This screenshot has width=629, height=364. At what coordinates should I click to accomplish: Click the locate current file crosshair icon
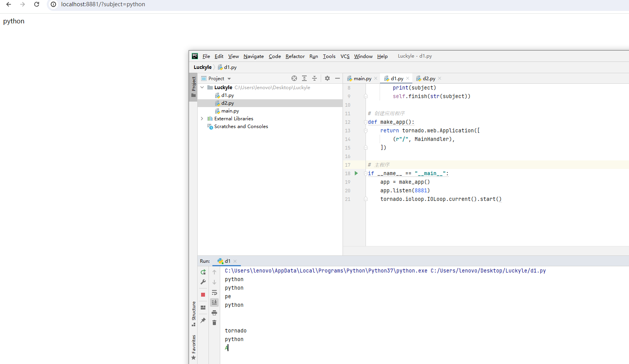pos(294,78)
